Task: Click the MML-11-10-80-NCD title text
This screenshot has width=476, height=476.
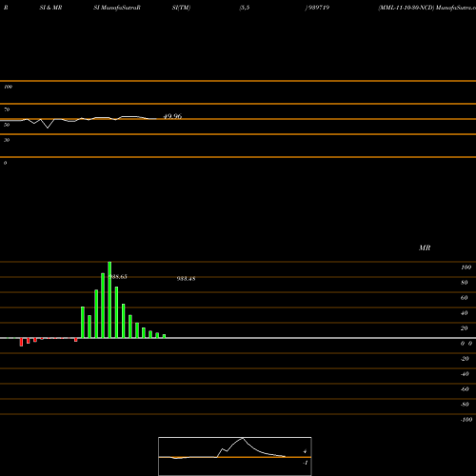Action: tap(406, 8)
